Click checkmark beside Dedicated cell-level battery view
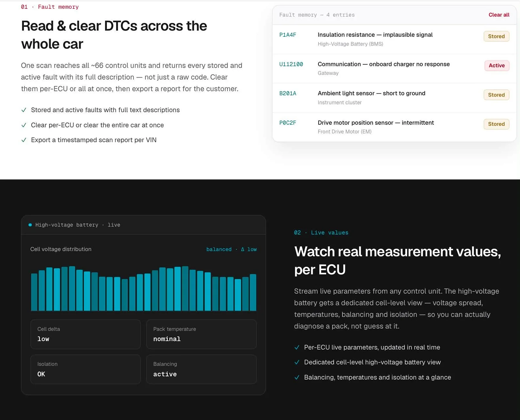Viewport: 520px width, 420px height. [x=297, y=362]
